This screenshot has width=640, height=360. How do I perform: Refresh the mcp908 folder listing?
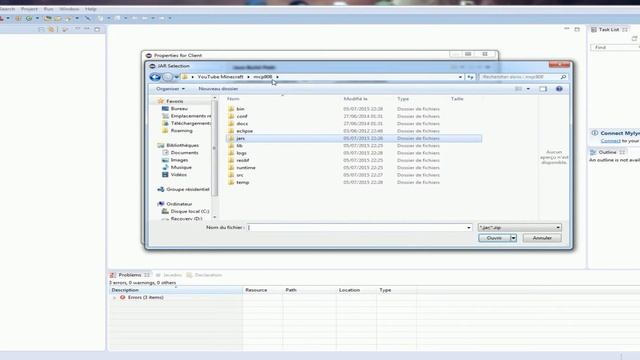[x=470, y=77]
